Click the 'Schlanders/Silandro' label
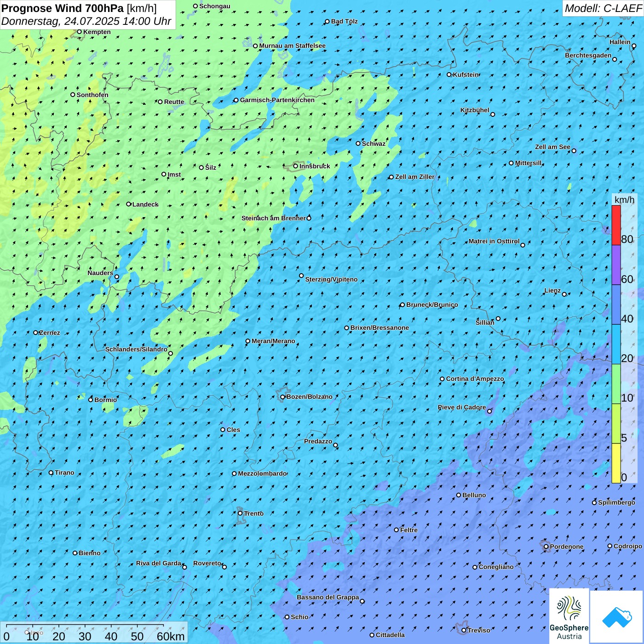The height and width of the screenshot is (644, 644). (x=136, y=349)
